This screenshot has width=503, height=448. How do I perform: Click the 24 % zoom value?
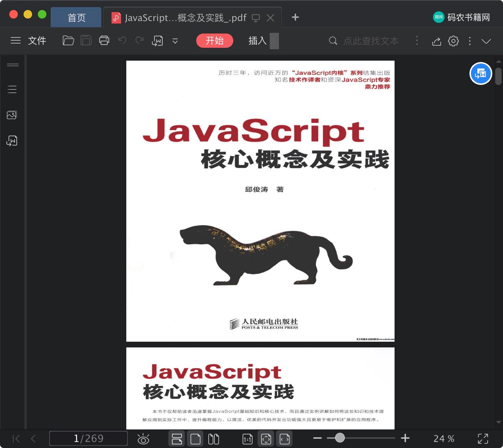point(444,439)
